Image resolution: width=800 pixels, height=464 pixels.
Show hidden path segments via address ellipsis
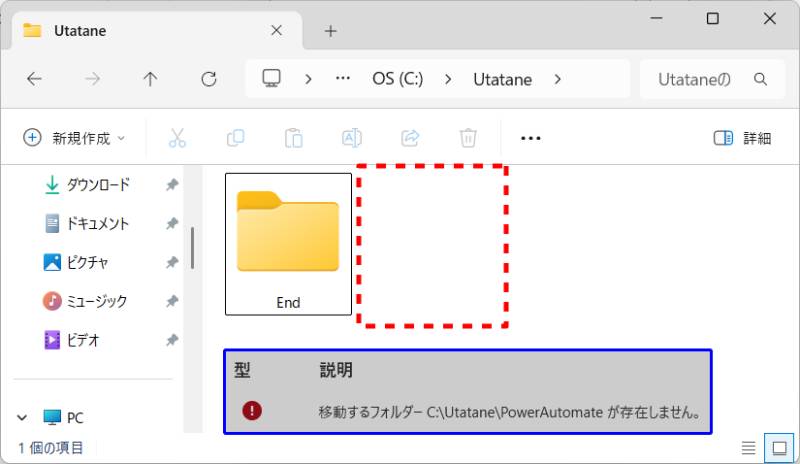click(x=343, y=79)
